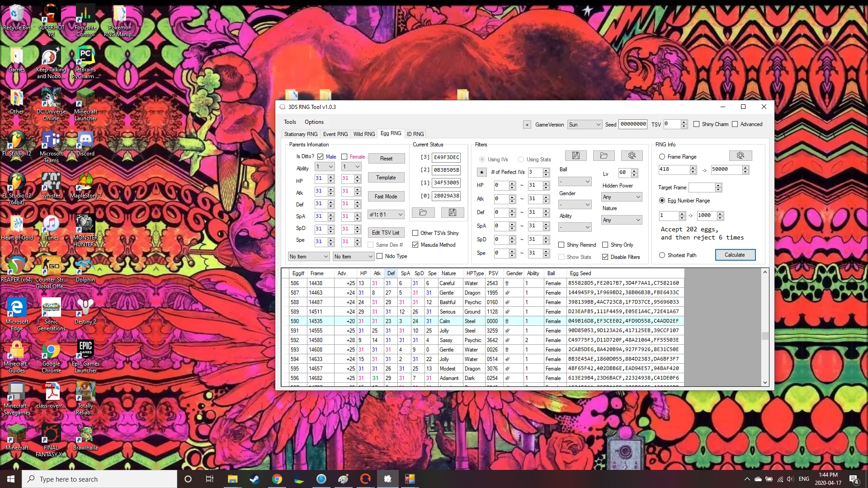Open Microsoft Teams desktop shortcut

pos(51,147)
